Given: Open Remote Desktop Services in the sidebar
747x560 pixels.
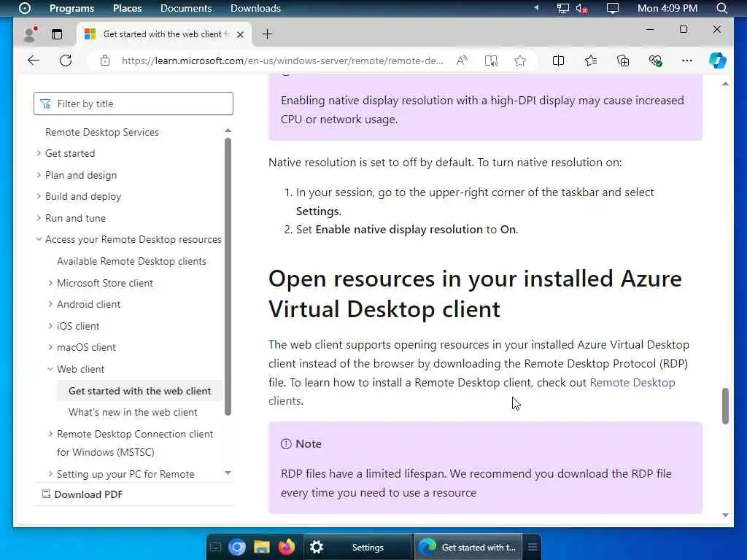Looking at the screenshot, I should pos(102,132).
